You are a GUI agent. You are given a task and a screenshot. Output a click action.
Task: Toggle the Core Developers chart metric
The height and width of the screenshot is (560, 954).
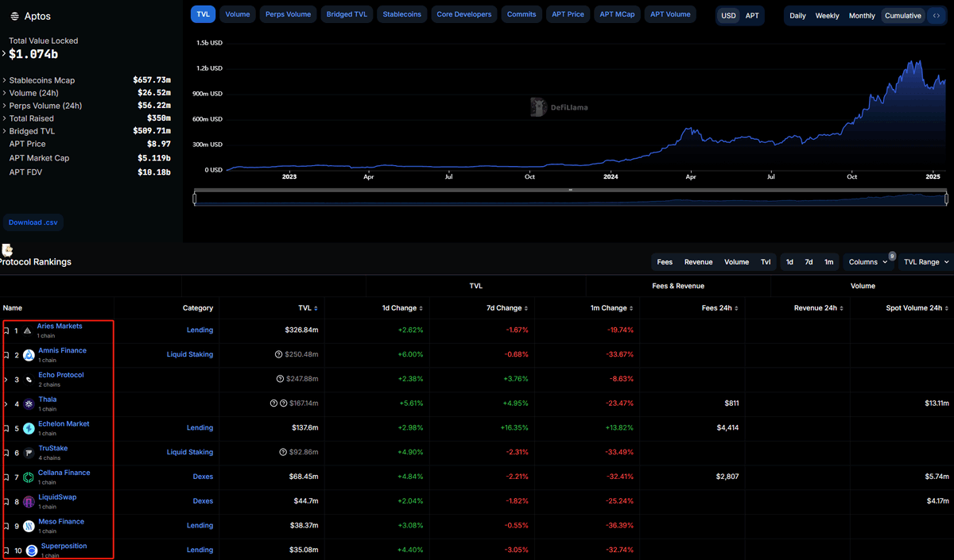[x=464, y=14]
